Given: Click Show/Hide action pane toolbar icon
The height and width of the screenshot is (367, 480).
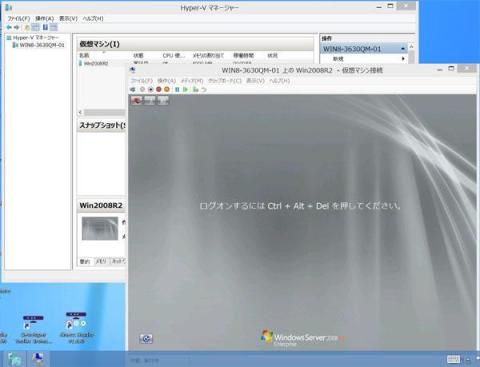Looking at the screenshot, I should (x=54, y=27).
